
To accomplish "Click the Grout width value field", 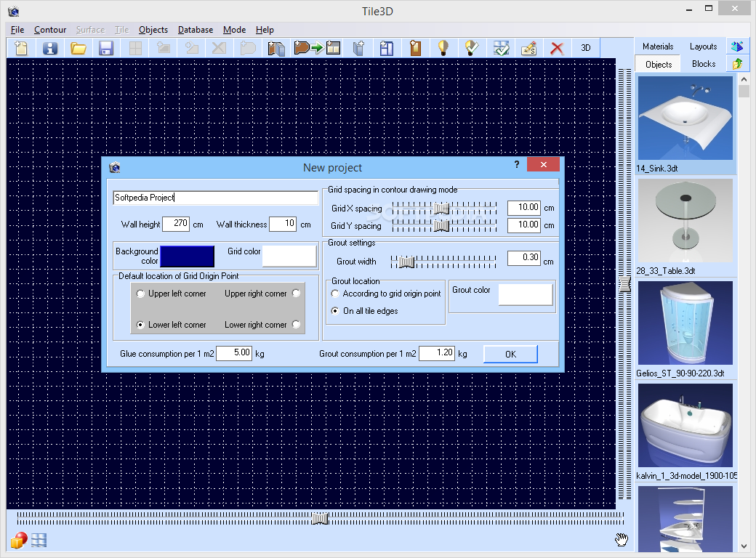I will click(x=524, y=258).
